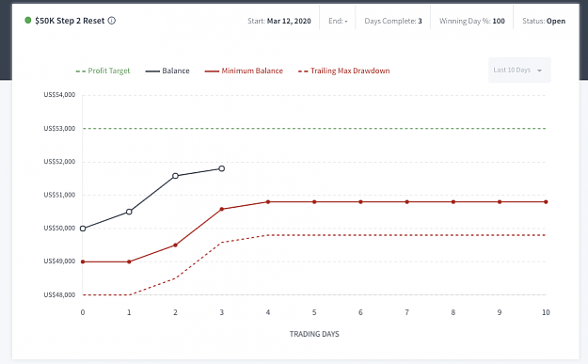Toggle the Balance legend series
This screenshot has width=588, height=364.
point(167,71)
